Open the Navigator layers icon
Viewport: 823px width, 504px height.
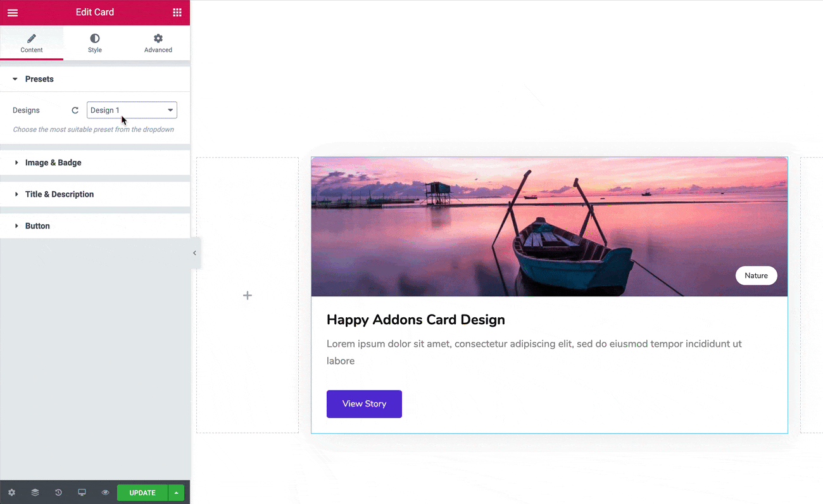pyautogui.click(x=35, y=492)
